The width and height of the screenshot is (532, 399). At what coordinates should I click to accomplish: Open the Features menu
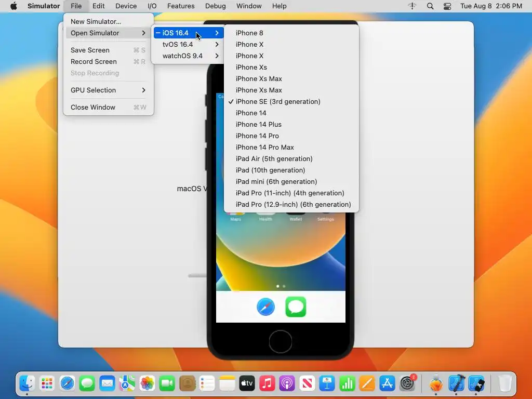[181, 6]
